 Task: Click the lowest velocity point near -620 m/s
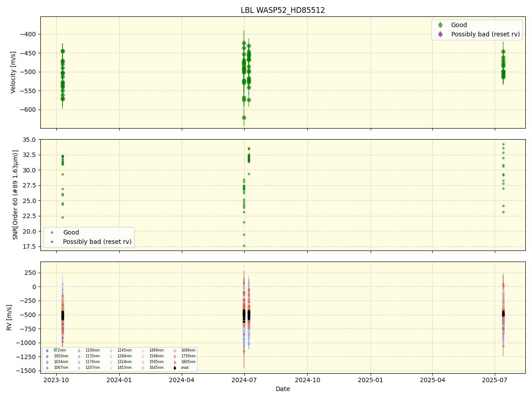[x=244, y=117]
